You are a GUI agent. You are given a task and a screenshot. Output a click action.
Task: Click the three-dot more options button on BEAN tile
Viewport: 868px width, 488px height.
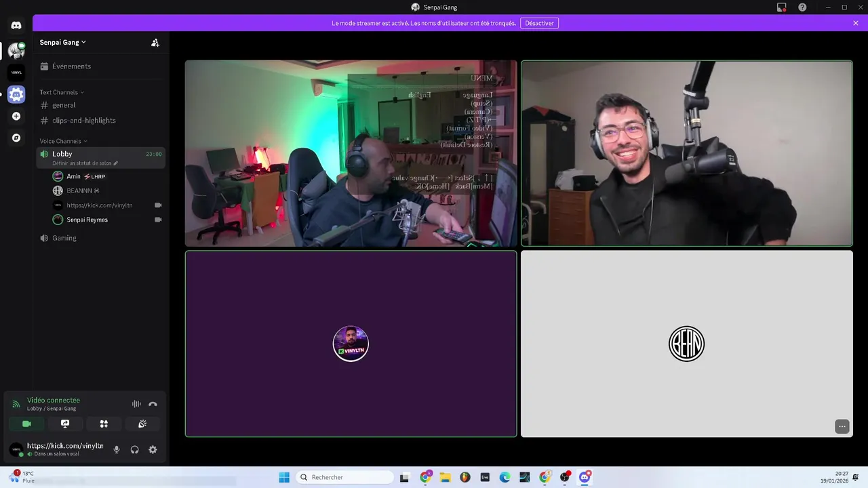tap(842, 426)
